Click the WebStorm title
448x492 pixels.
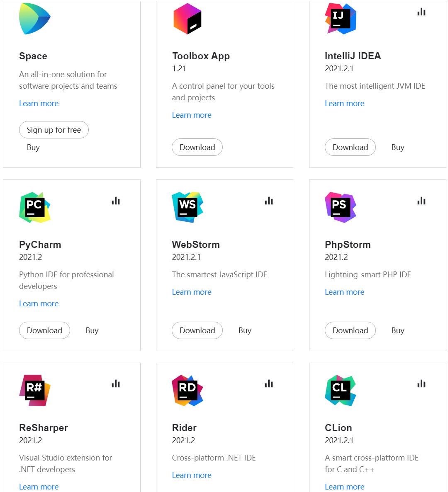click(x=196, y=245)
